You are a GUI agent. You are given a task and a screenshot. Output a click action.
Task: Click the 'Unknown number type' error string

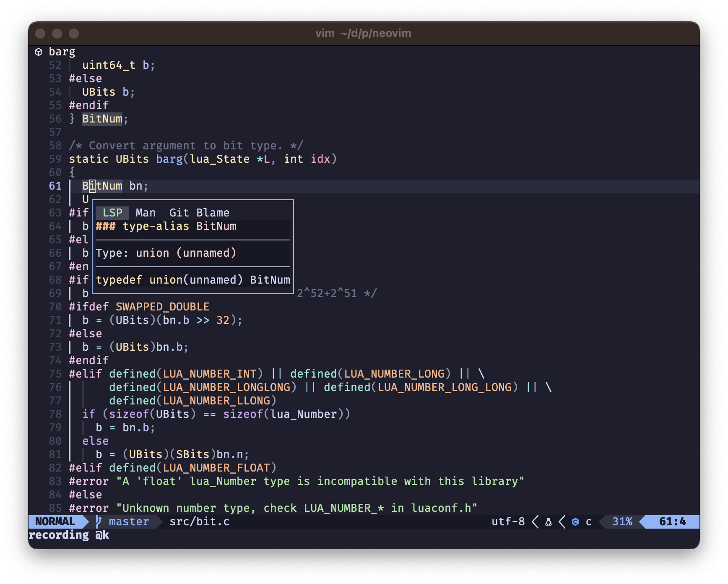[297, 508]
